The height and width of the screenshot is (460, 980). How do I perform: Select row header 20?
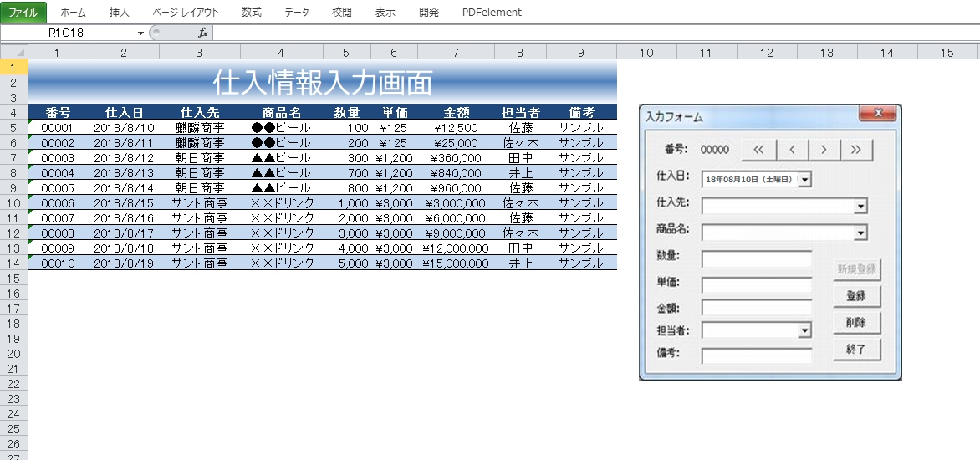[13, 354]
